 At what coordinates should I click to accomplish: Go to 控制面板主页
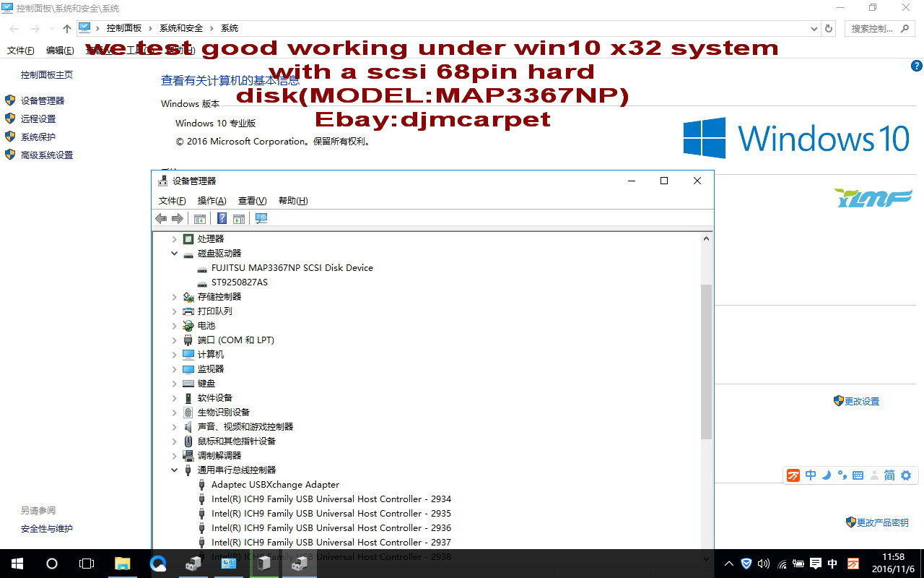(47, 75)
